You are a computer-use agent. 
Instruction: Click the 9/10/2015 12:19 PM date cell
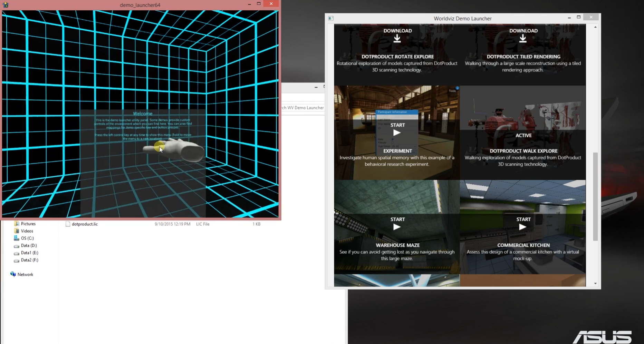tap(172, 224)
